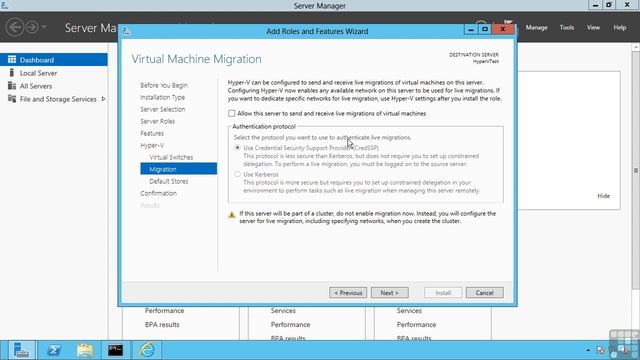
Task: Click the Server Manager back arrow icon
Action: coord(15,27)
